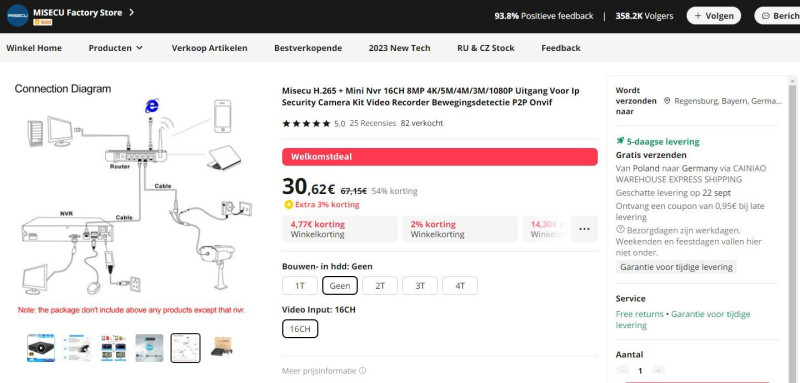
Task: Select the first product thumbnail image
Action: click(x=41, y=348)
